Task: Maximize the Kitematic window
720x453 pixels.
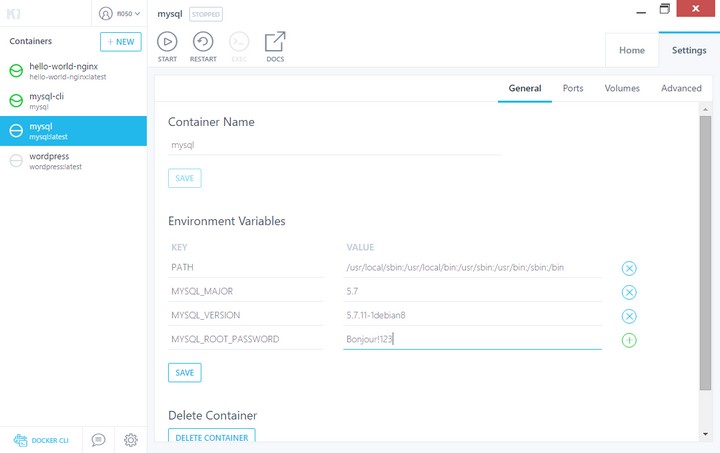Action: 664,9
